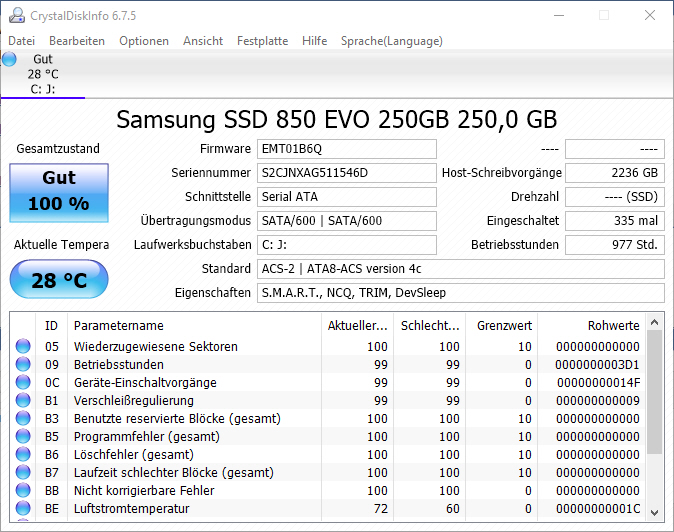674x532 pixels.
Task: Select Benutzte reservierte Blöcke (gesamt) text
Action: [x=177, y=419]
